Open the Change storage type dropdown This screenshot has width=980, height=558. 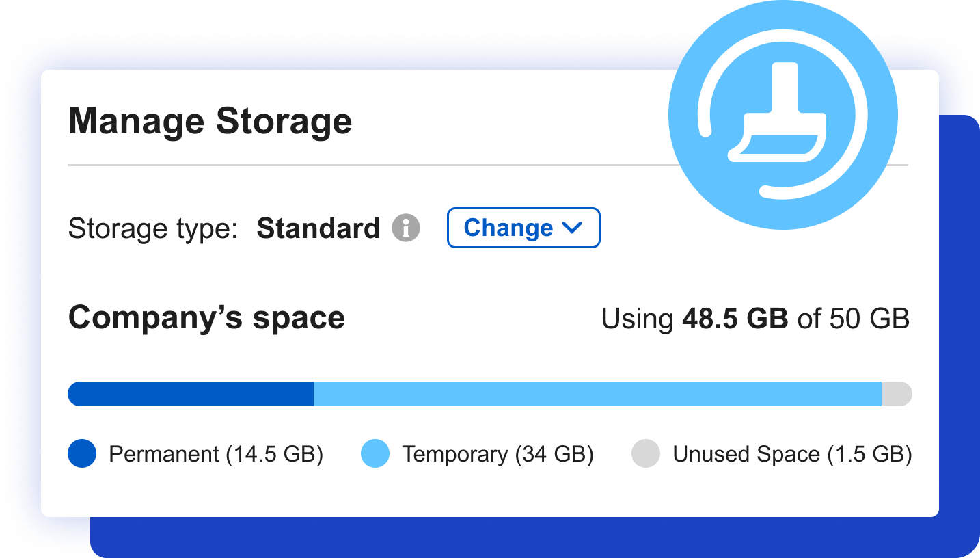(x=523, y=228)
